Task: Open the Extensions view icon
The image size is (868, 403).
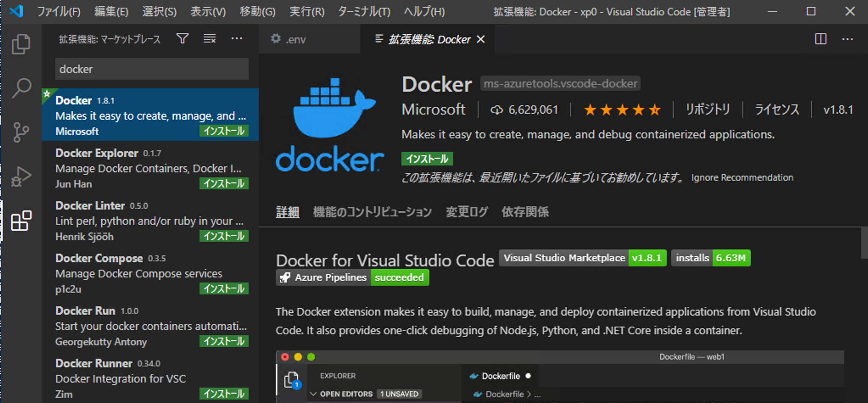Action: click(21, 221)
